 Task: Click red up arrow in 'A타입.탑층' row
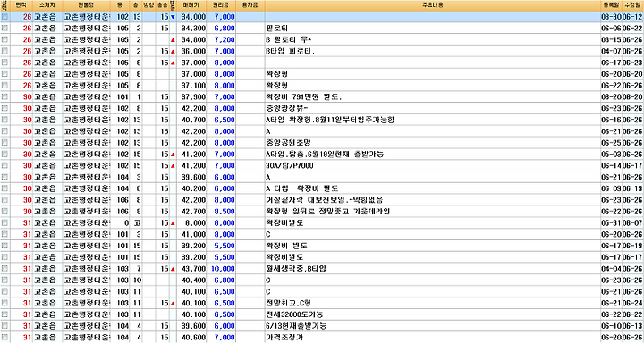(173, 155)
